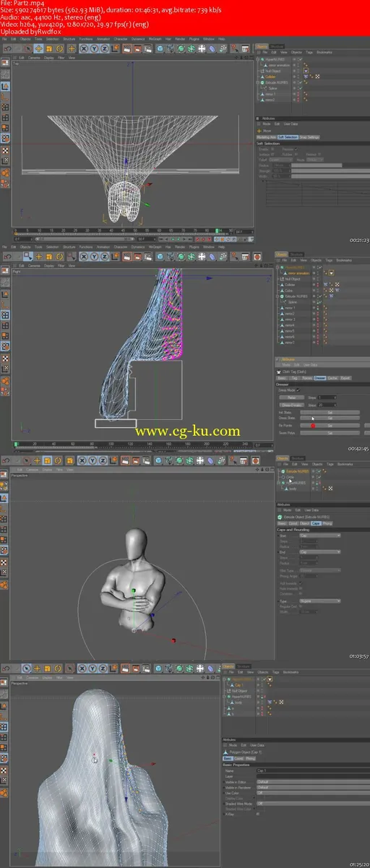The width and height of the screenshot is (370, 868).
Task: Click NURBS generator green icon in the 01:25:20 frame
Action: point(179,669)
